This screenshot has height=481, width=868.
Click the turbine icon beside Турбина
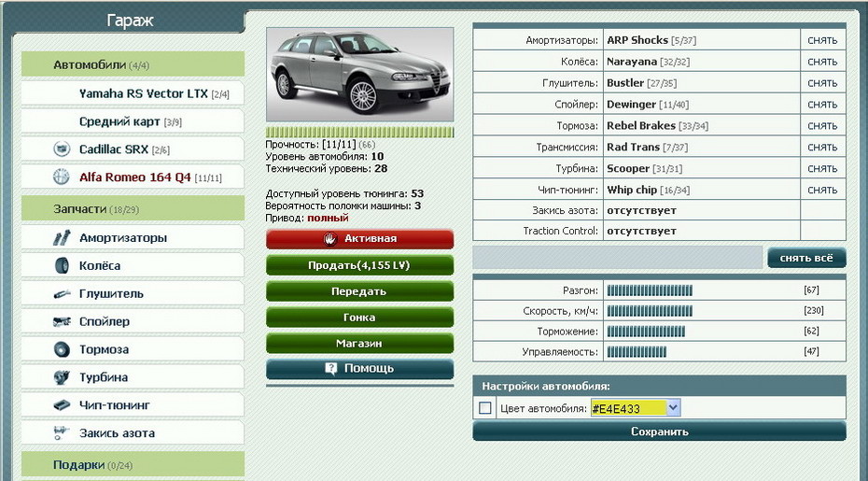tap(62, 376)
